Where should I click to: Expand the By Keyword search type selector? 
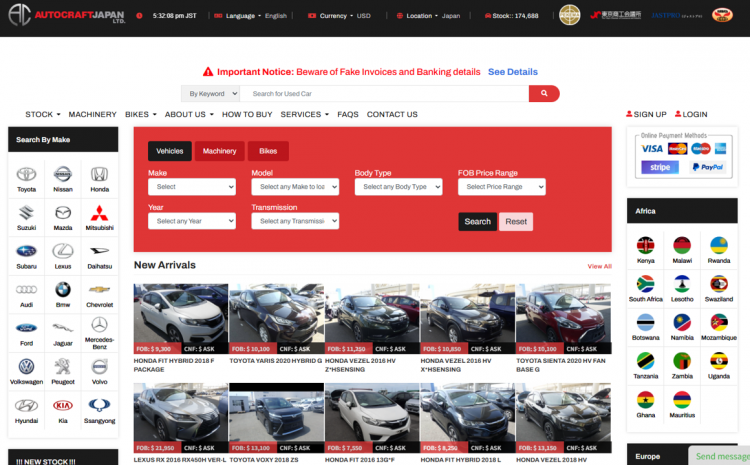pos(210,93)
